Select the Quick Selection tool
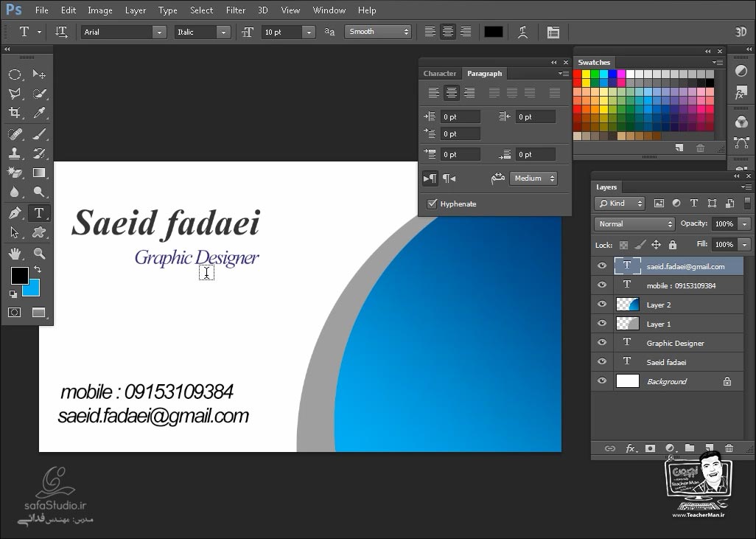The height and width of the screenshot is (539, 756). (x=38, y=94)
